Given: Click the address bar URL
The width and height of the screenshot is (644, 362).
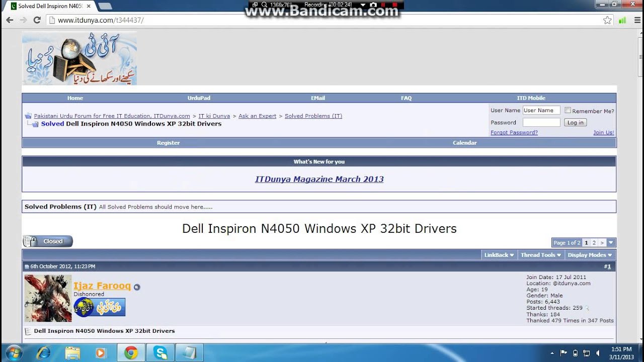Looking at the screenshot, I should (101, 20).
